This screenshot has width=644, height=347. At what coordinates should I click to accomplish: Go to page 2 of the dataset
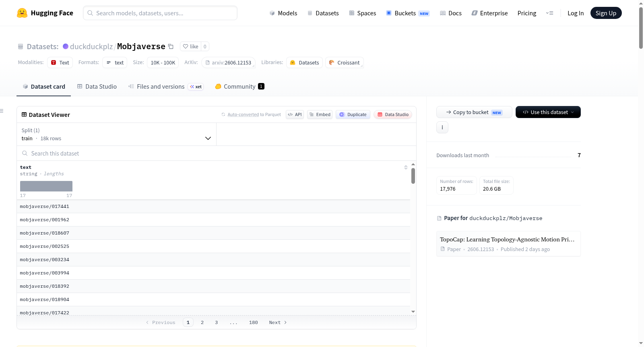(x=202, y=322)
